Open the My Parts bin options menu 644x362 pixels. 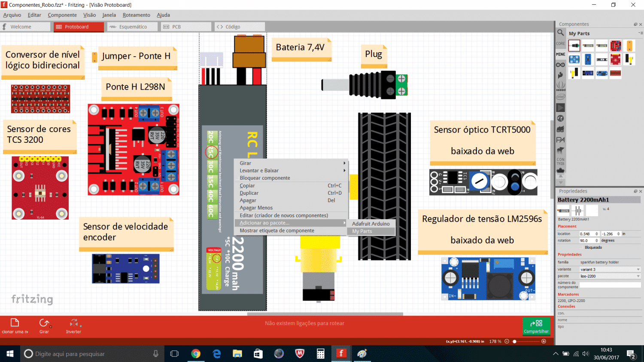641,33
